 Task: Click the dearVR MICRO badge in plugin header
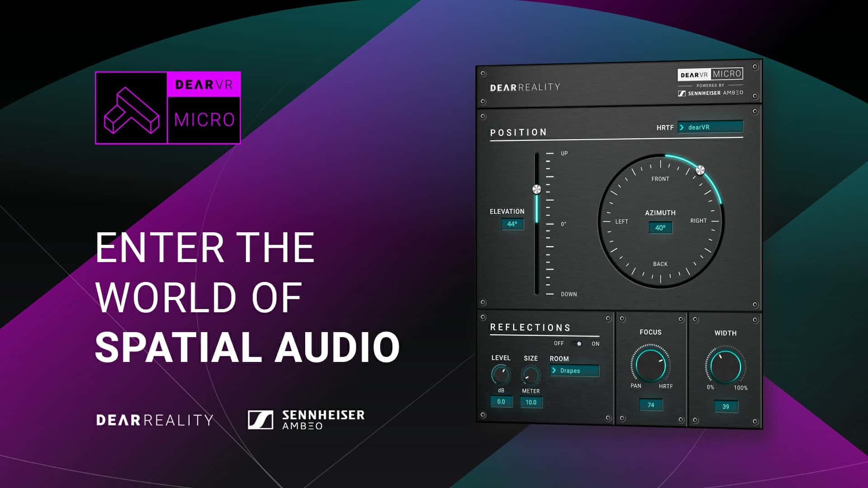(x=711, y=74)
